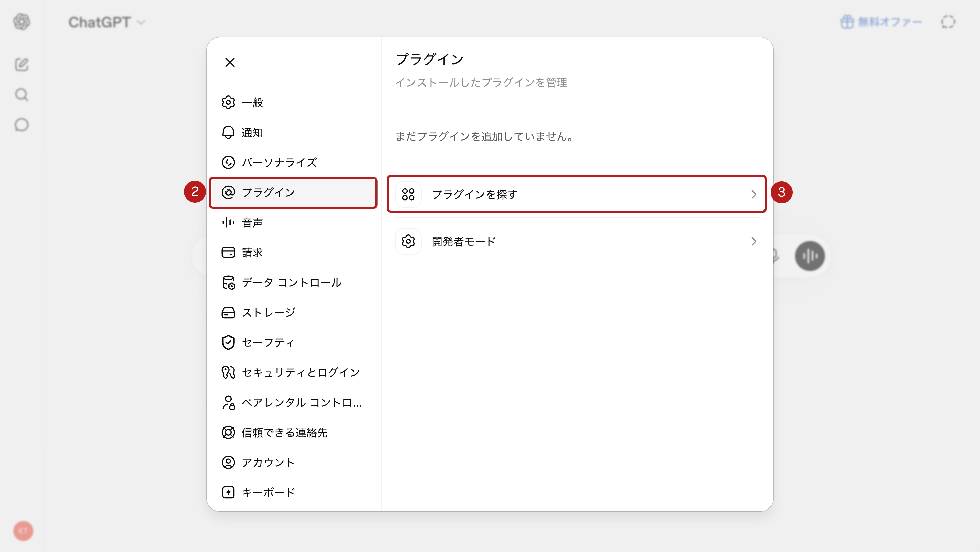The height and width of the screenshot is (552, 980).
Task: Open the ペアレンタル コントロール person-lock icon
Action: click(228, 402)
